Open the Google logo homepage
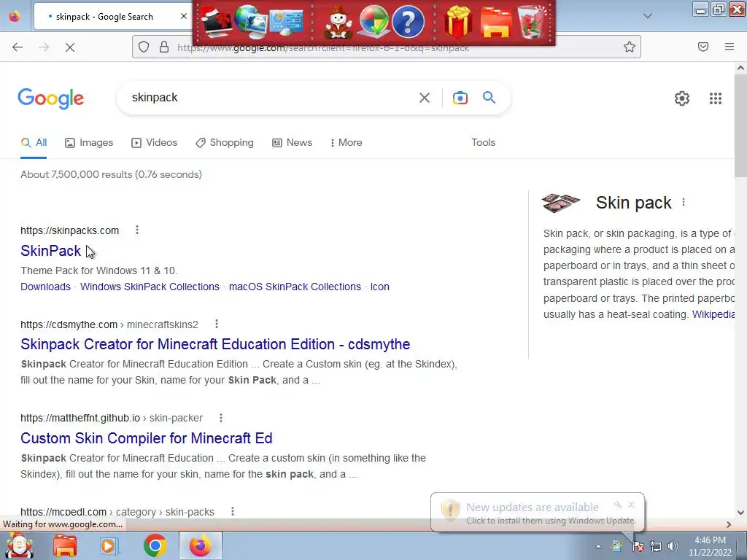The height and width of the screenshot is (560, 747). coord(51,98)
